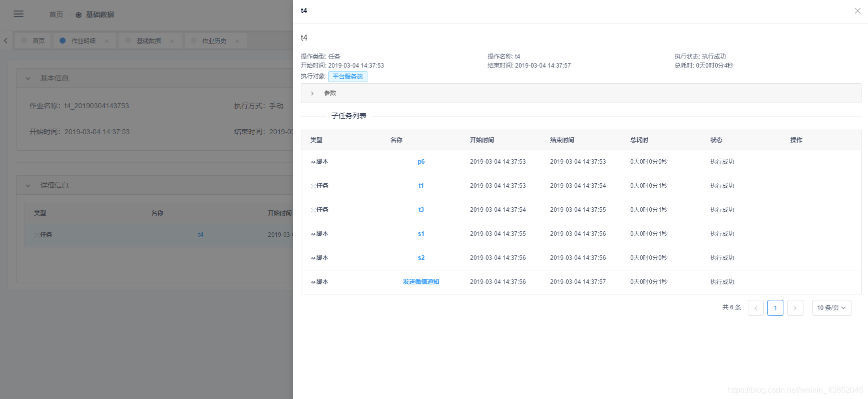The height and width of the screenshot is (399, 868).
Task: Click the 类型 column header in drawer
Action: pos(316,140)
